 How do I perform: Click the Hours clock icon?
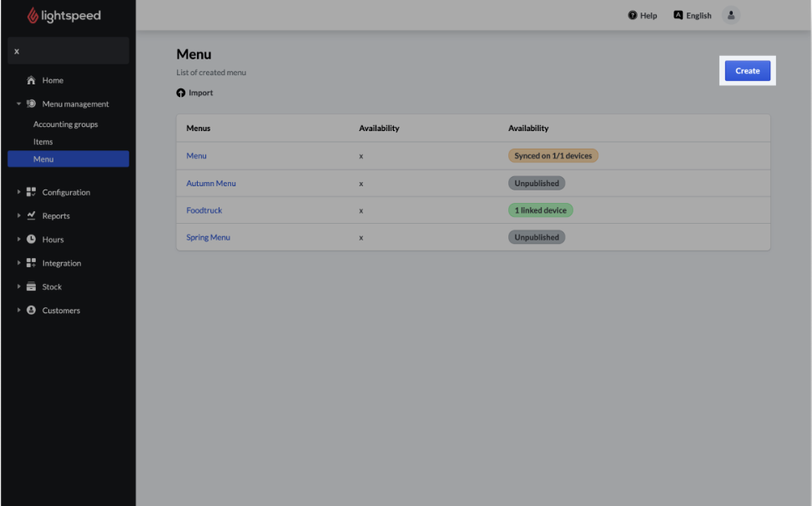[x=31, y=240]
